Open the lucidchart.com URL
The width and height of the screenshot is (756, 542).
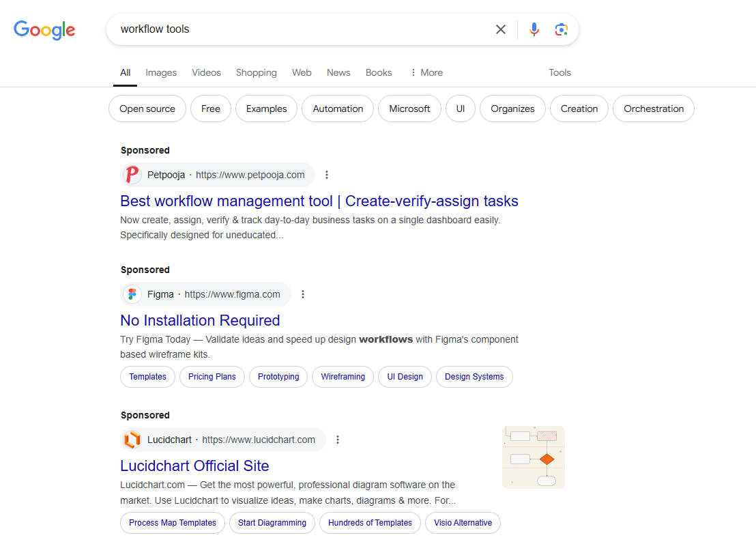click(259, 440)
